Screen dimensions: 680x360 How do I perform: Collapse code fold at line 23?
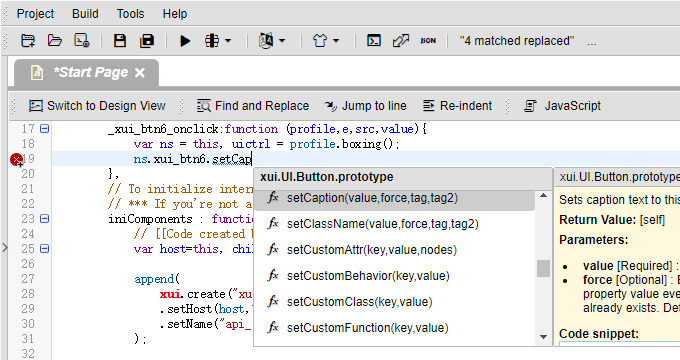[x=44, y=219]
